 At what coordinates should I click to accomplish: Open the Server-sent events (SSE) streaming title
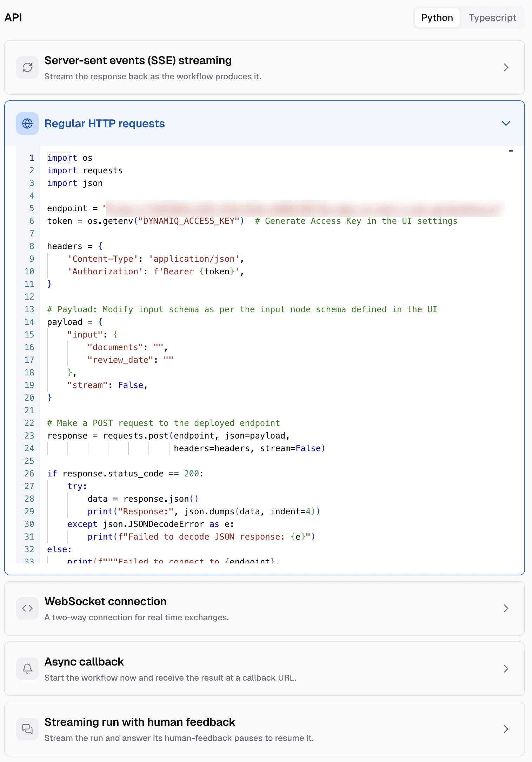tap(138, 60)
